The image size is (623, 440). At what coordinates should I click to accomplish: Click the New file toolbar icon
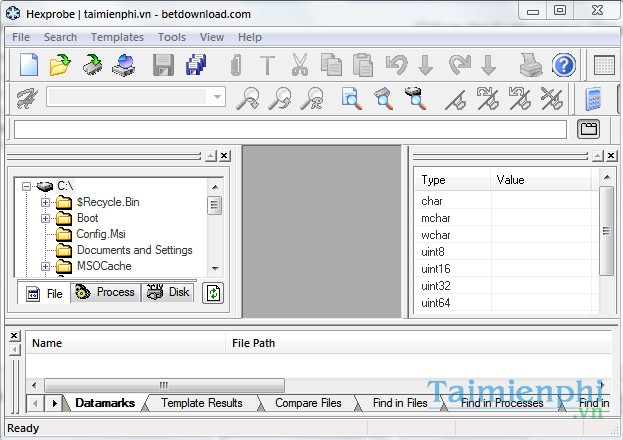point(30,66)
